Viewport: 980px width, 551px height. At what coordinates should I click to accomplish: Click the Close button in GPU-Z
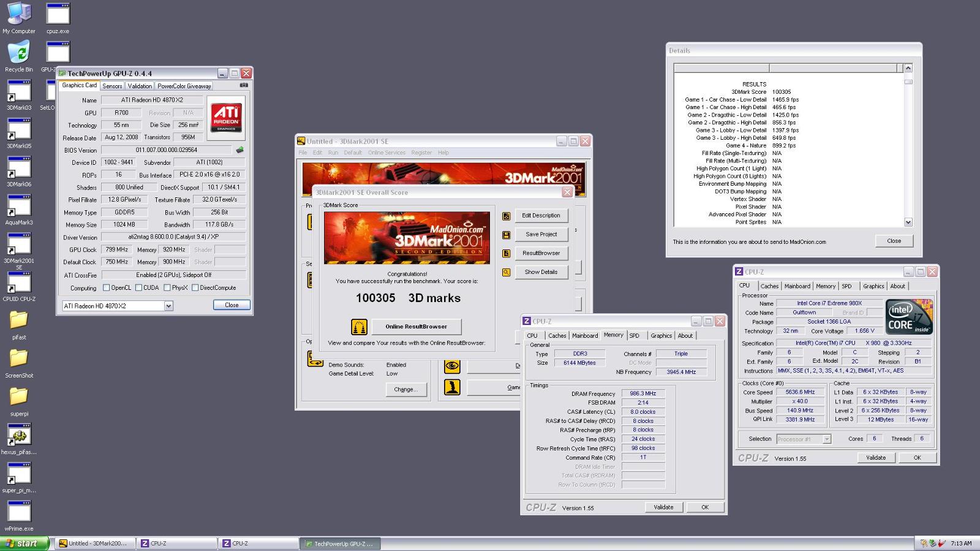232,305
